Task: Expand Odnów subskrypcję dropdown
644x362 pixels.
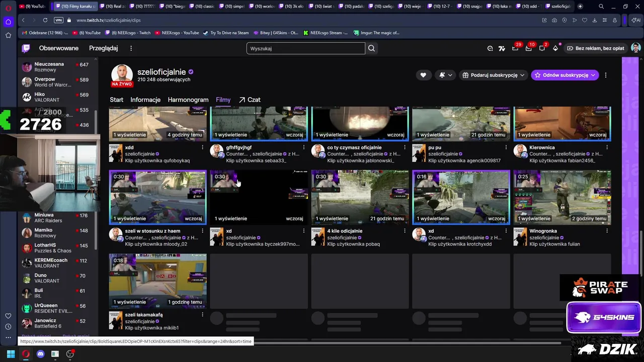Action: click(565, 75)
